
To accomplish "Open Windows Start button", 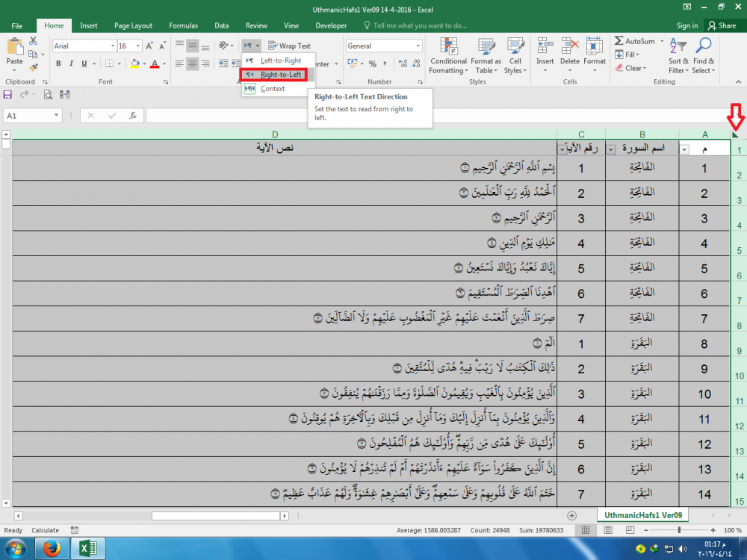I will click(x=15, y=549).
